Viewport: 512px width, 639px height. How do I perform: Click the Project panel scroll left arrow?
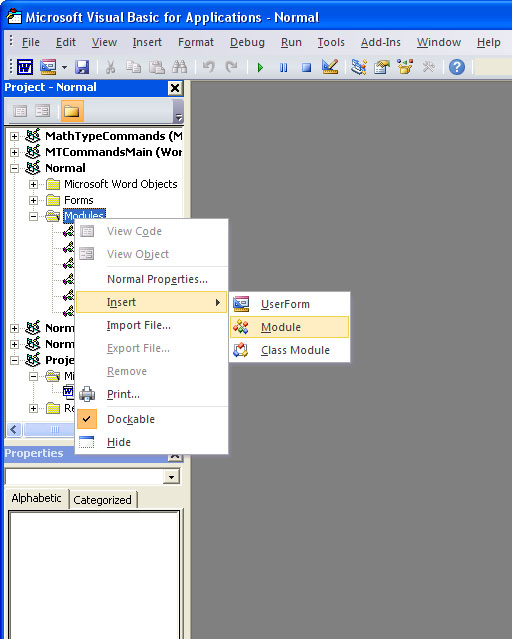[x=14, y=429]
